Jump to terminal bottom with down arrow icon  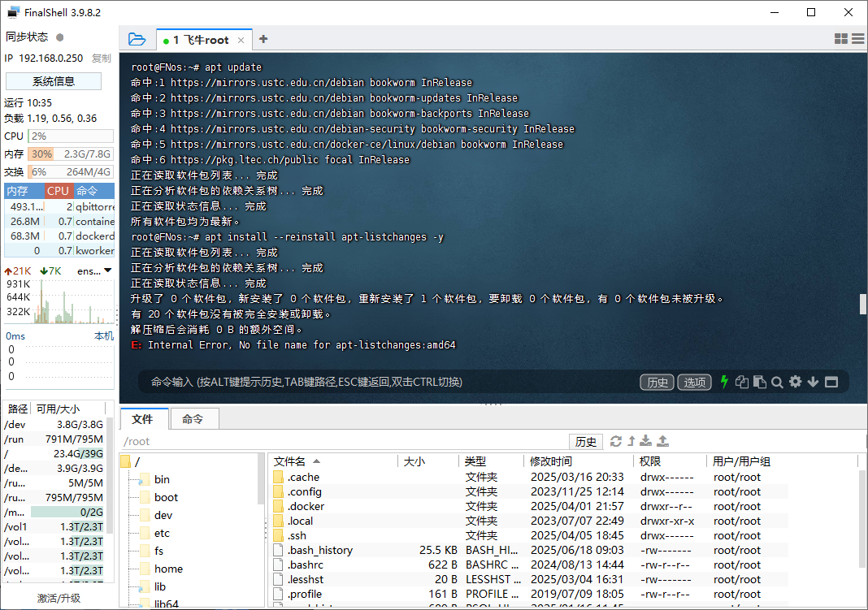(x=814, y=382)
